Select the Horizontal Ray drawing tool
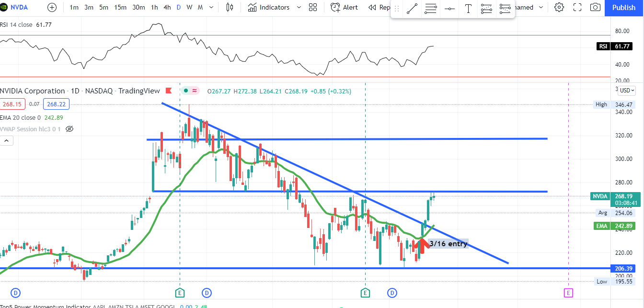This screenshot has width=644, height=308. pyautogui.click(x=449, y=9)
